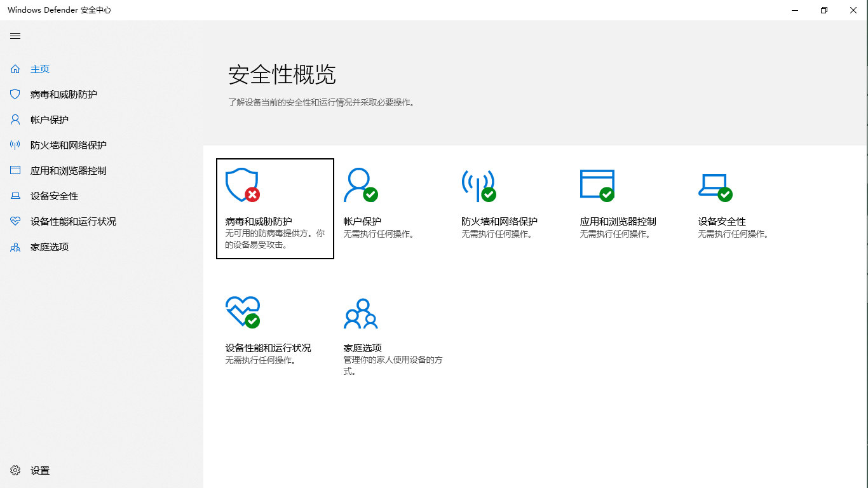Click text 管理你的家人使用设备的方式
868x488 pixels.
click(393, 365)
